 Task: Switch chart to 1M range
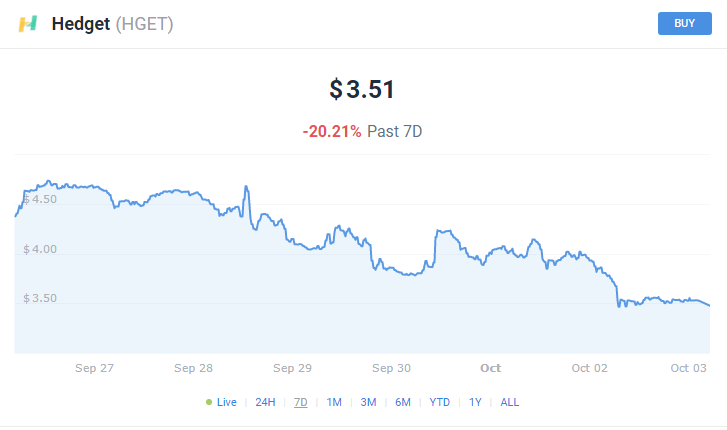pos(334,402)
